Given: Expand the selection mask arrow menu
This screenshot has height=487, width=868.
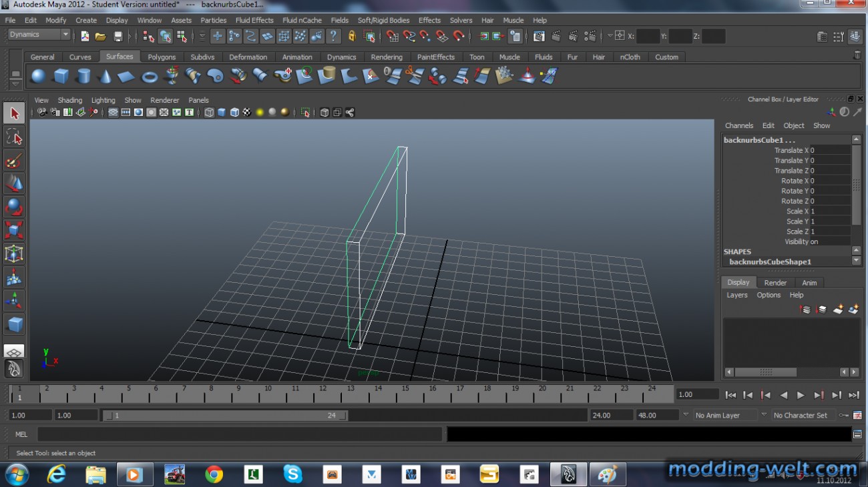Looking at the screenshot, I should click(202, 36).
